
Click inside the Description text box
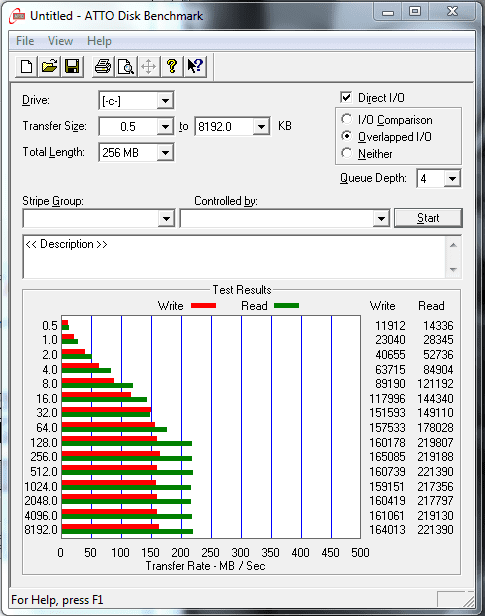coord(234,257)
